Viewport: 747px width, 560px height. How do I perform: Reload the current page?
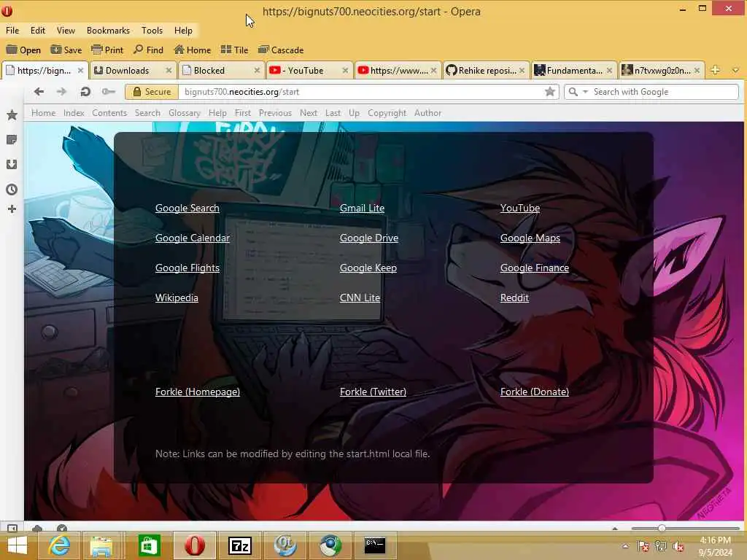[85, 91]
